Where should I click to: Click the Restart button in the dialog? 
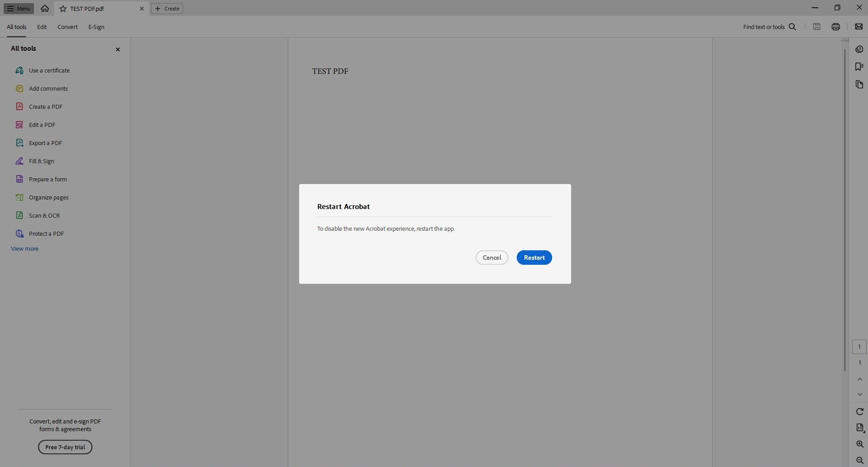pos(534,258)
